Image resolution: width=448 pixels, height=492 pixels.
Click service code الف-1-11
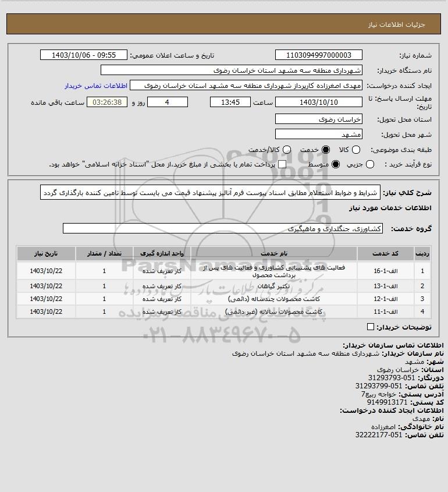click(x=385, y=312)
